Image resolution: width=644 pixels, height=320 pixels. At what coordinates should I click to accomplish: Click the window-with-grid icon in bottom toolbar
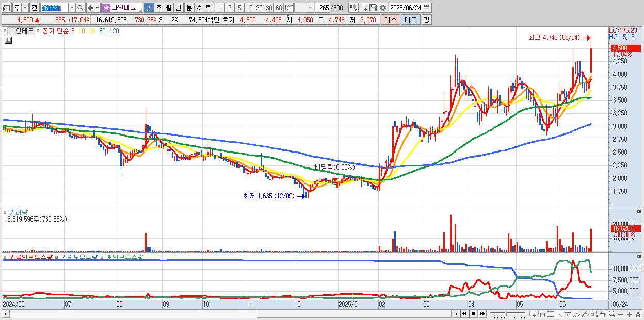tap(533, 314)
